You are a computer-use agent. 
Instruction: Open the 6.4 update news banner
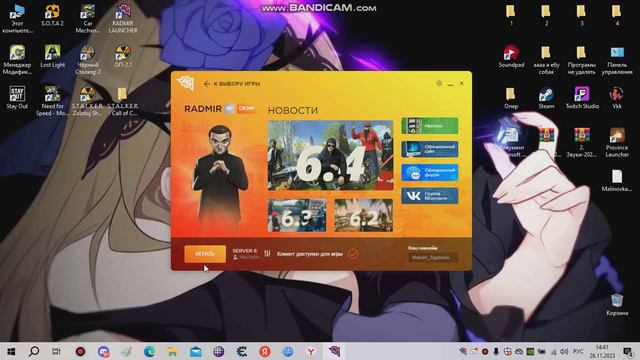330,155
